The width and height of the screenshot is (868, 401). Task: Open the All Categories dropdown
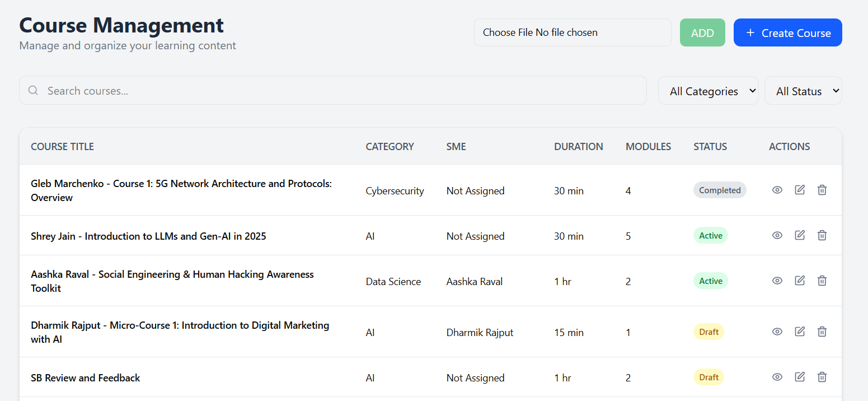point(708,90)
